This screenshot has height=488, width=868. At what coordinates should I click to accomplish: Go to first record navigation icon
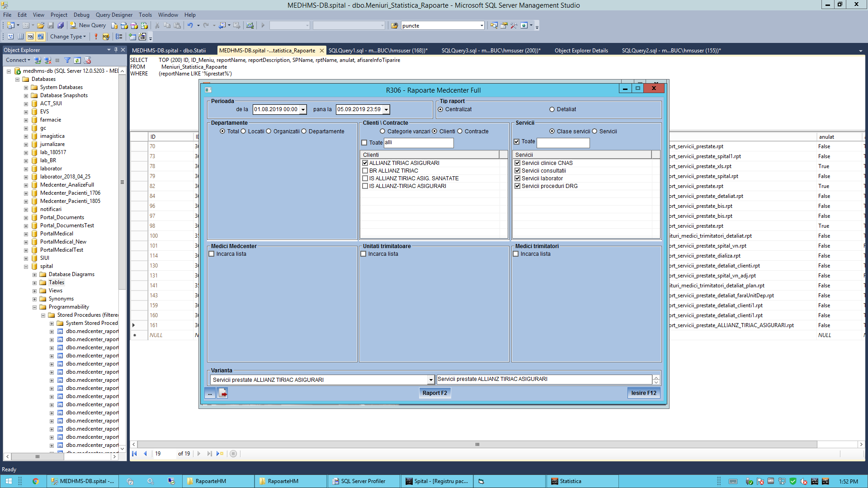click(135, 454)
